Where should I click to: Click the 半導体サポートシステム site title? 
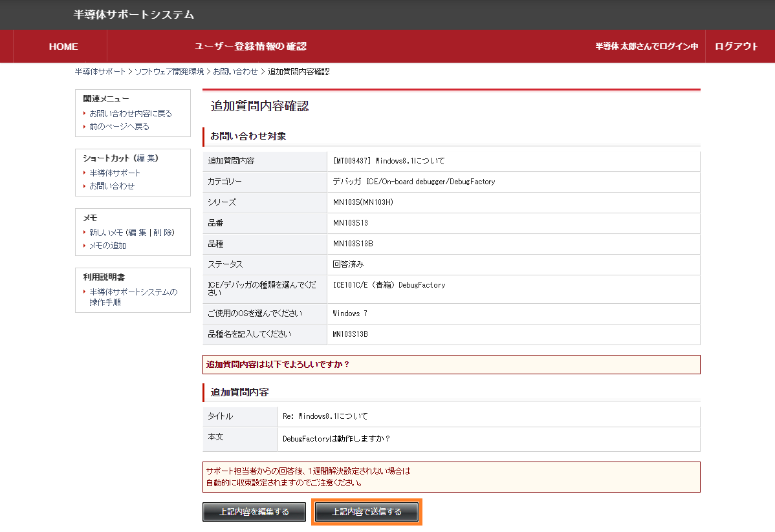point(134,14)
